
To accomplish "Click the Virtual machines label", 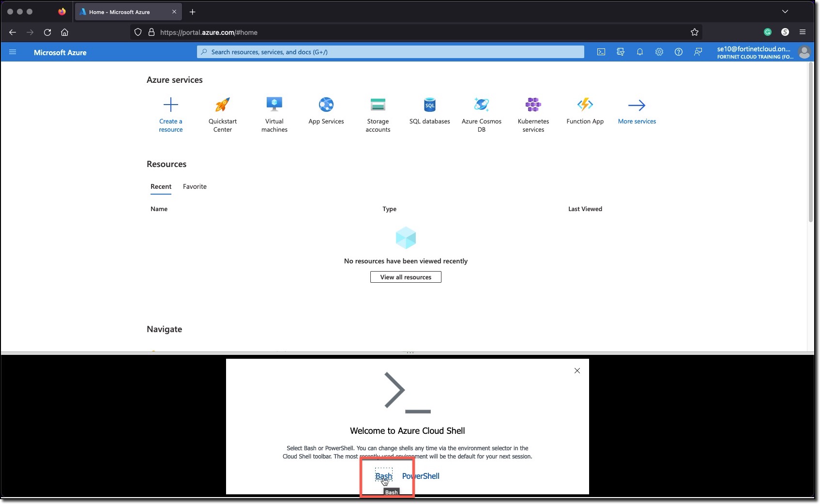I will point(274,125).
